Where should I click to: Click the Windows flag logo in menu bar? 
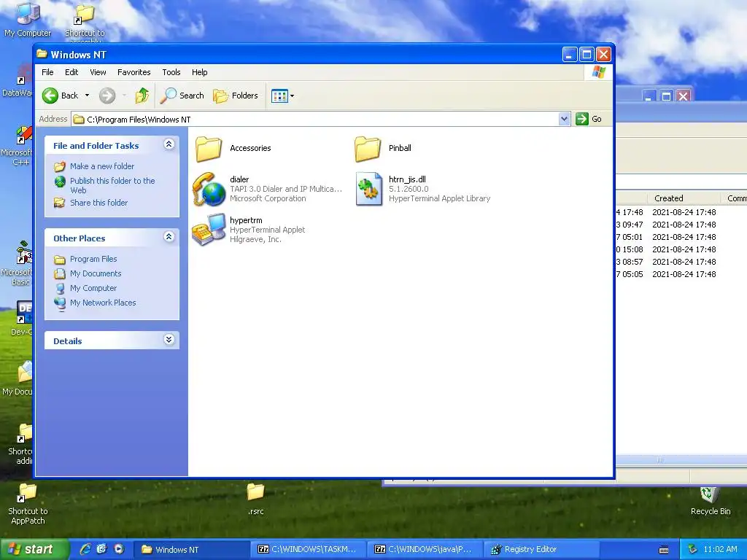pos(598,72)
